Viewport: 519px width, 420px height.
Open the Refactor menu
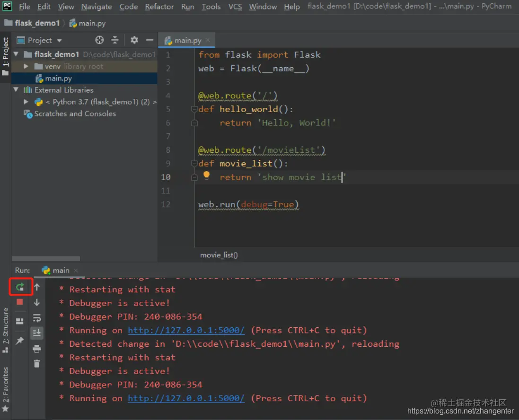point(159,7)
